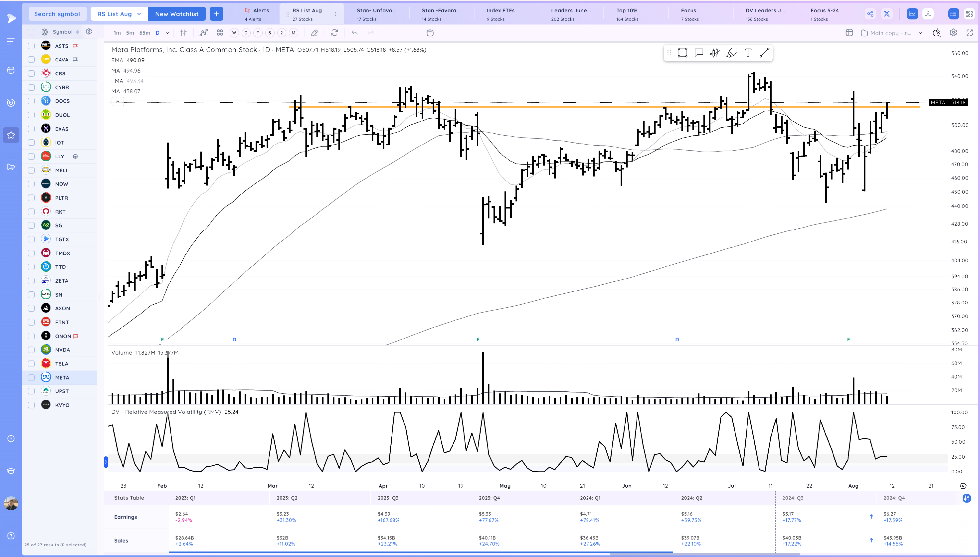
Task: Click the eraser tool in chart toolbar
Action: pyautogui.click(x=314, y=33)
